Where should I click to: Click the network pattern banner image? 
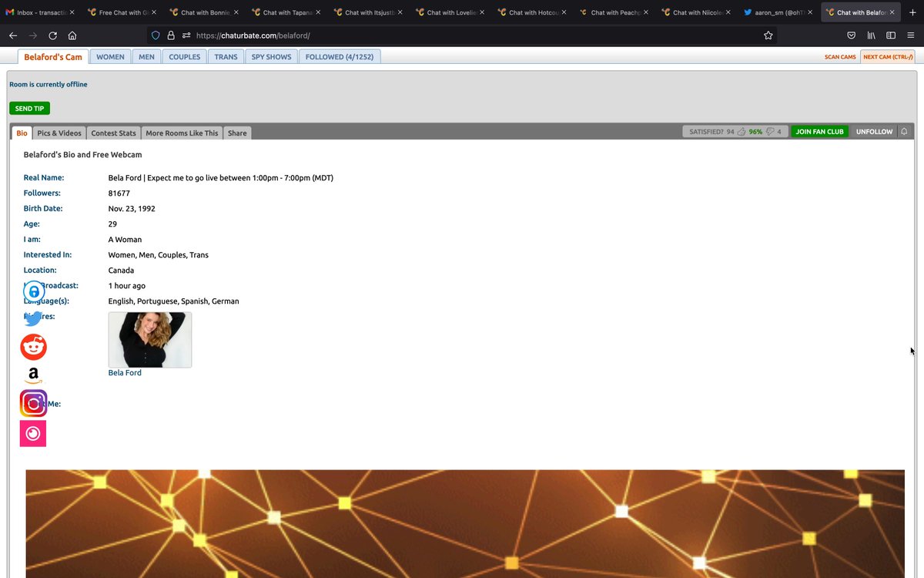[x=465, y=524]
